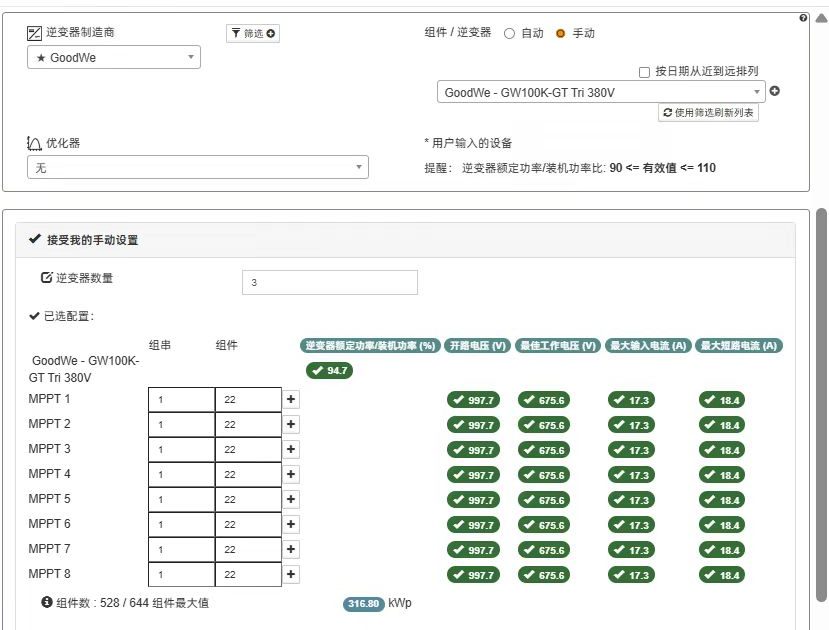Open the GW100K-GT Tri 380V inverter dropdown

pos(601,92)
